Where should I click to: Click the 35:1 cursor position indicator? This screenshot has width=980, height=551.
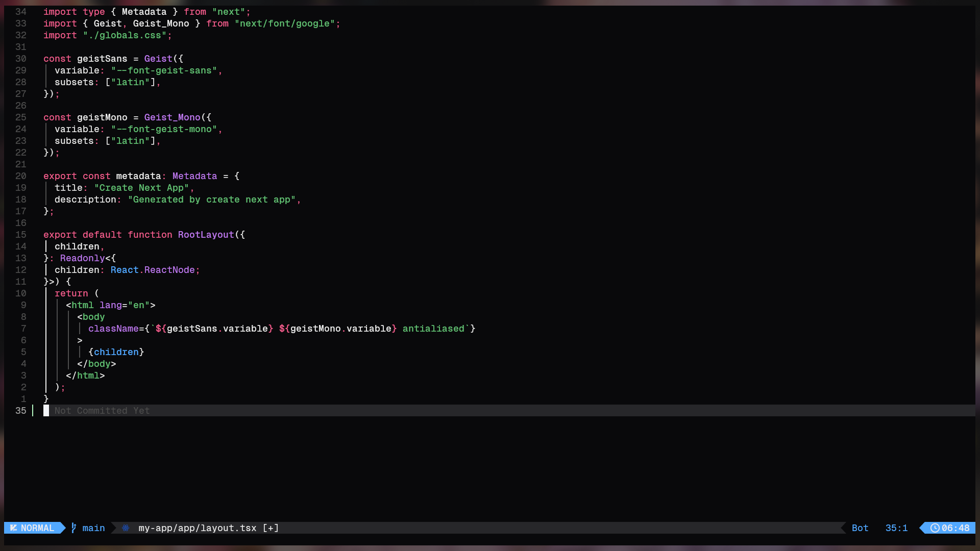896,528
